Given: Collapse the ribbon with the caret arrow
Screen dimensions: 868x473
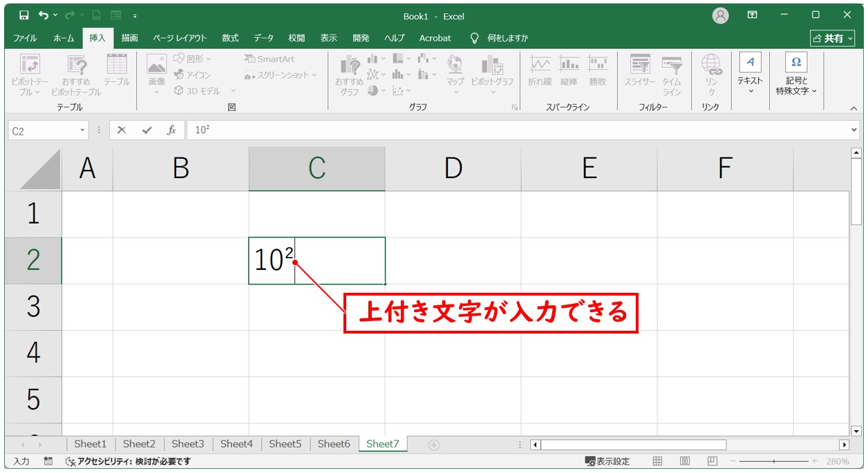Looking at the screenshot, I should click(853, 108).
